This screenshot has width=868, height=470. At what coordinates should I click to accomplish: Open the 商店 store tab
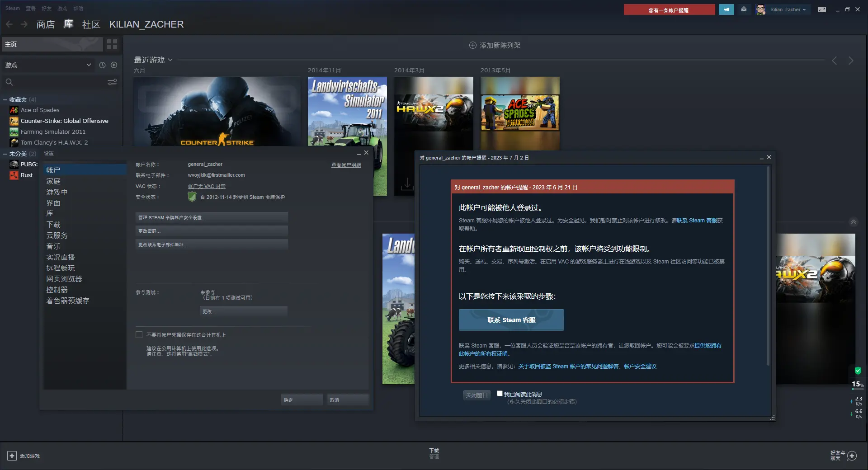(x=45, y=24)
